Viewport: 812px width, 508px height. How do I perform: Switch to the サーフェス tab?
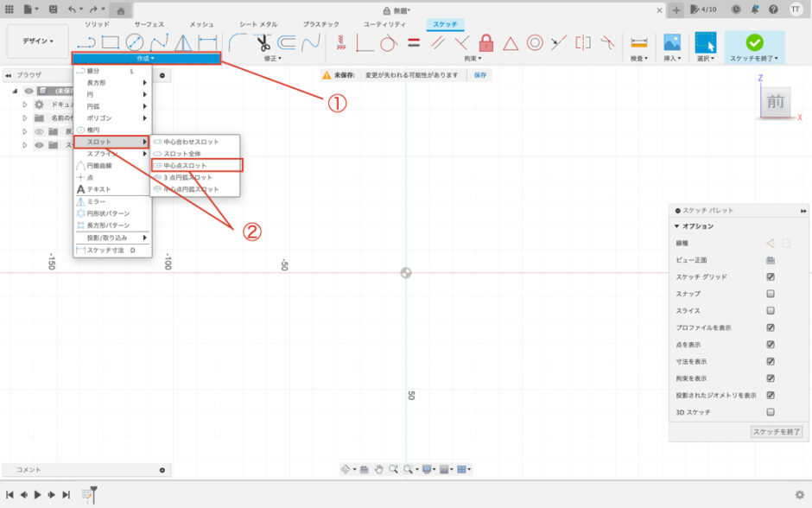149,24
